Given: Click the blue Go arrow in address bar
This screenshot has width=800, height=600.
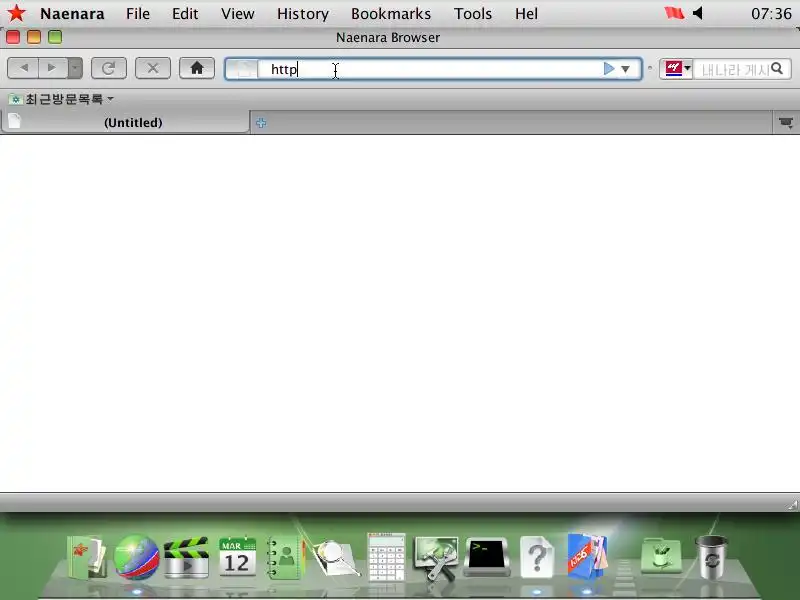Looking at the screenshot, I should (609, 69).
